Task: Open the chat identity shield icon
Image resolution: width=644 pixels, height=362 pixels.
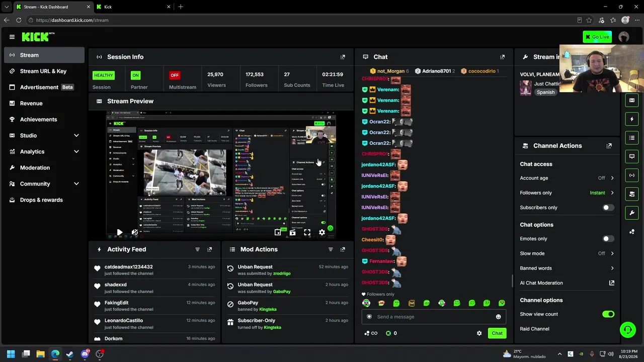Action: (369, 317)
